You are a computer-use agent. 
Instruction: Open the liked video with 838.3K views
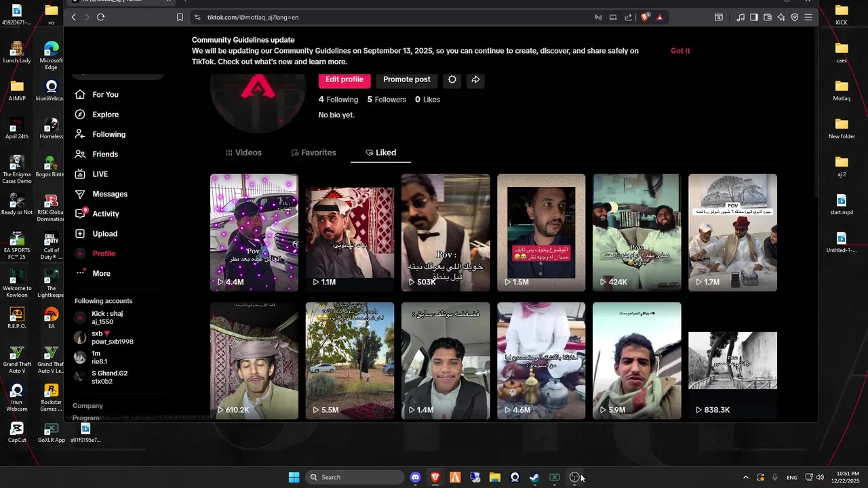pos(732,361)
